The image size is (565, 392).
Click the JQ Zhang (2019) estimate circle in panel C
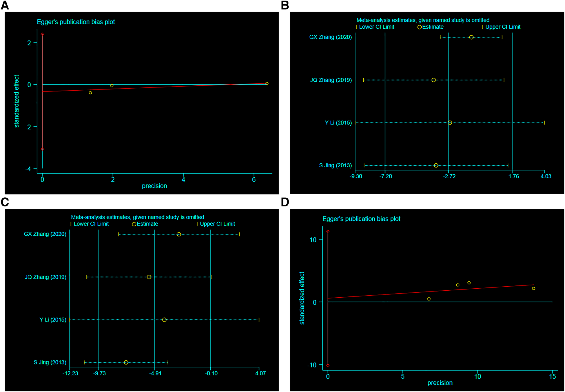[149, 277]
